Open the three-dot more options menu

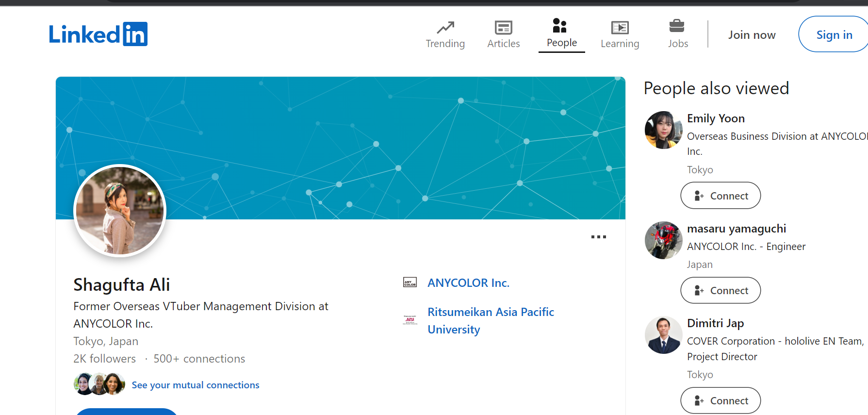[x=599, y=237]
